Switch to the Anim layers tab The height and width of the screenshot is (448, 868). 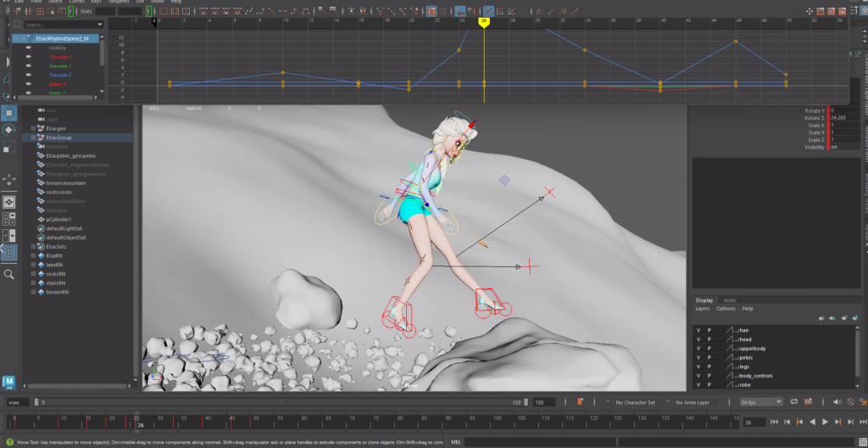pos(730,300)
